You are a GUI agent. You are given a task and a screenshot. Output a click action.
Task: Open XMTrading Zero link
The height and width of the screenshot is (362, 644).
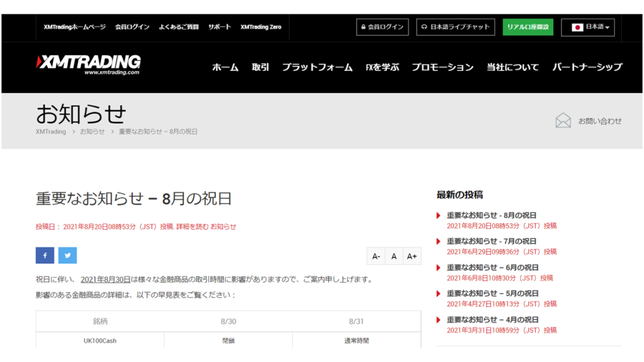[x=261, y=27]
